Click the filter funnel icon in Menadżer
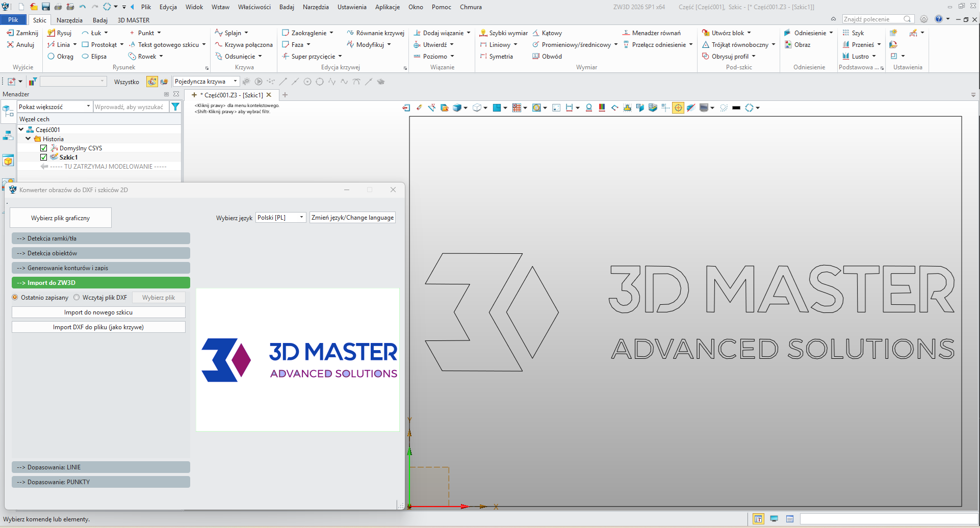The height and width of the screenshot is (528, 980). coord(175,107)
